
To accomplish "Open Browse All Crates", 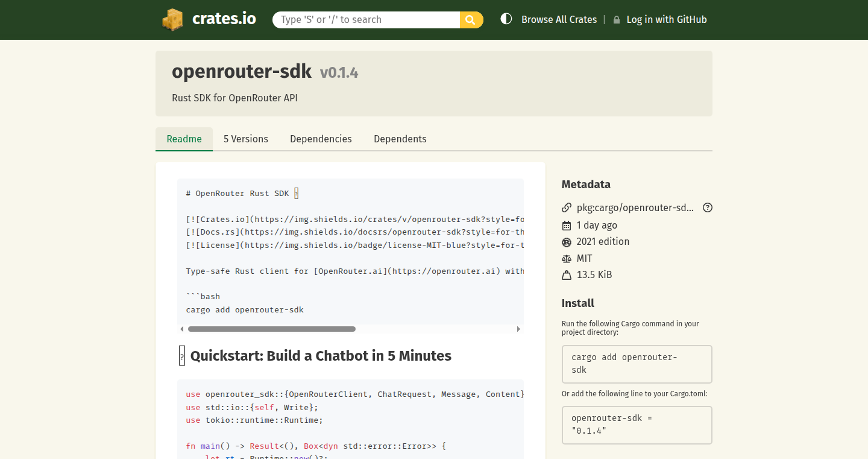I will pos(559,19).
